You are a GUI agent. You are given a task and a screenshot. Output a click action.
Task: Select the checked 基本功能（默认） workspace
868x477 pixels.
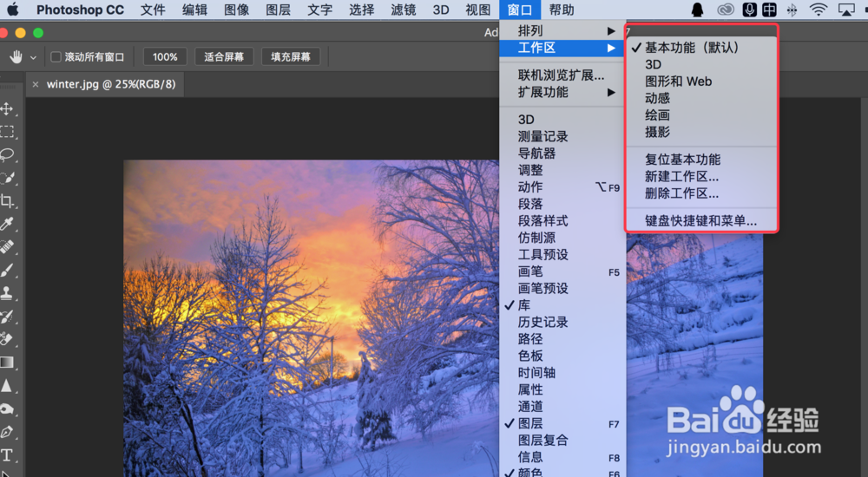pyautogui.click(x=702, y=48)
